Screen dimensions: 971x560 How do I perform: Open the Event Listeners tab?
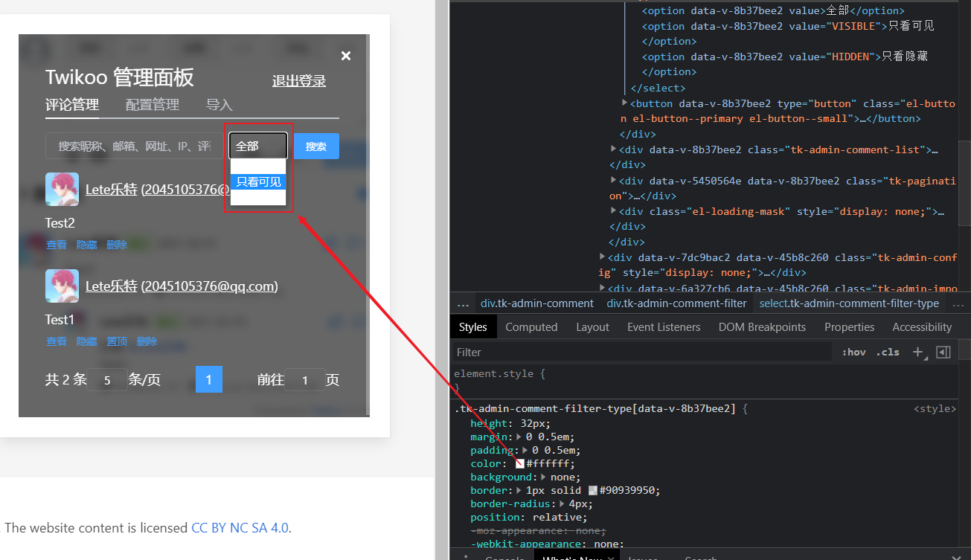(664, 327)
